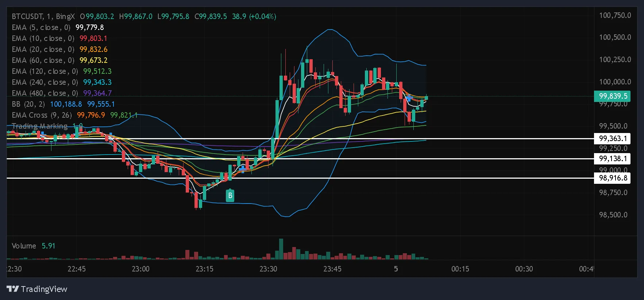Select the Trading Marking 1.0 legend
Viewport: 644px width, 300px height.
pyautogui.click(x=47, y=126)
